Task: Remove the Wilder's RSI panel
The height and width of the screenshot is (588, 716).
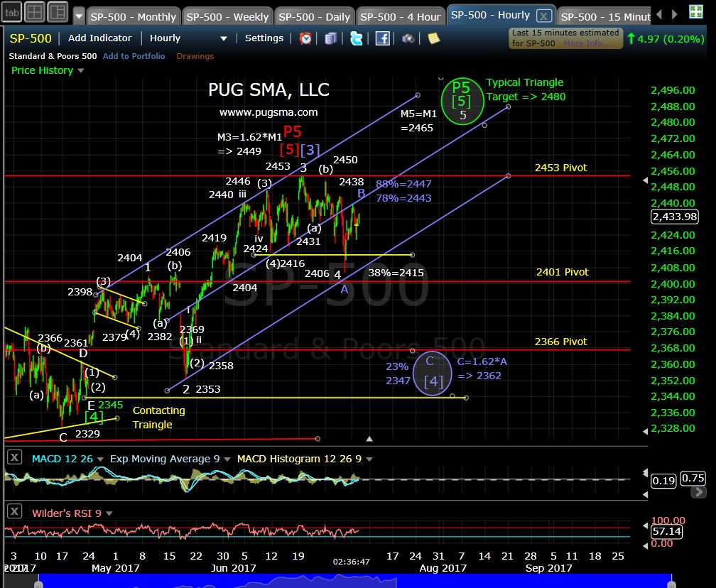Action: click(x=15, y=511)
